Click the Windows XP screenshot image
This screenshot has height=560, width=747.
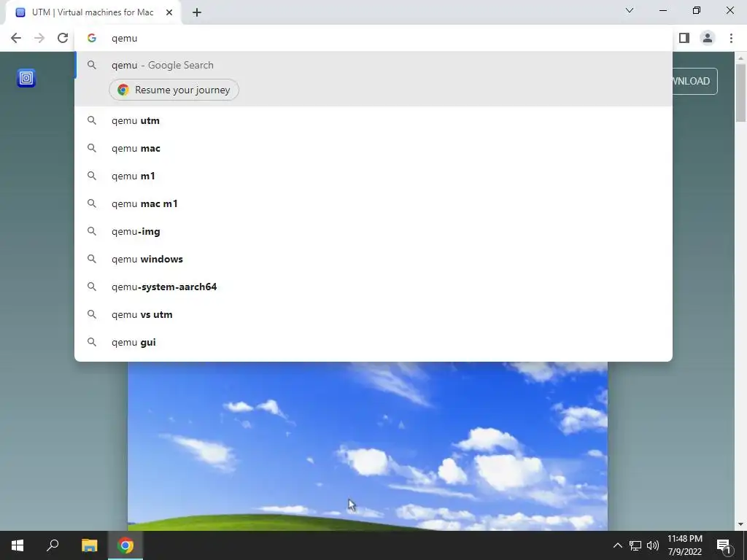click(x=368, y=446)
